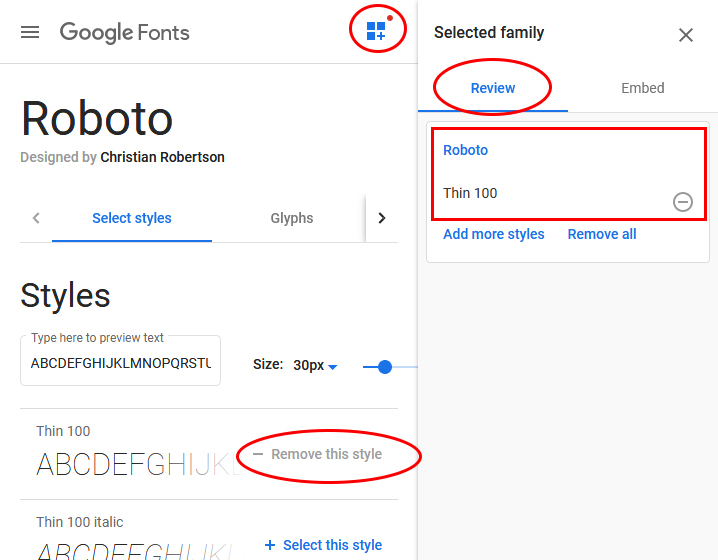Click the font size slider handle
Image resolution: width=718 pixels, height=560 pixels.
(385, 367)
